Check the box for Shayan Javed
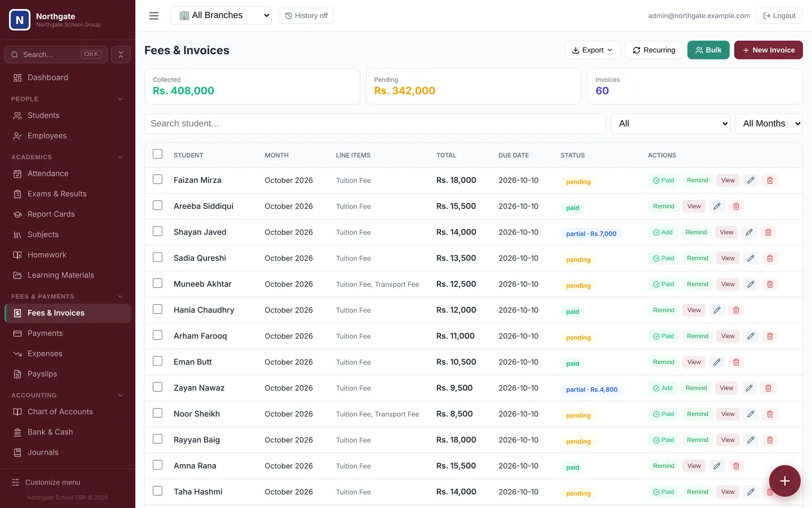The height and width of the screenshot is (508, 812). (x=157, y=231)
